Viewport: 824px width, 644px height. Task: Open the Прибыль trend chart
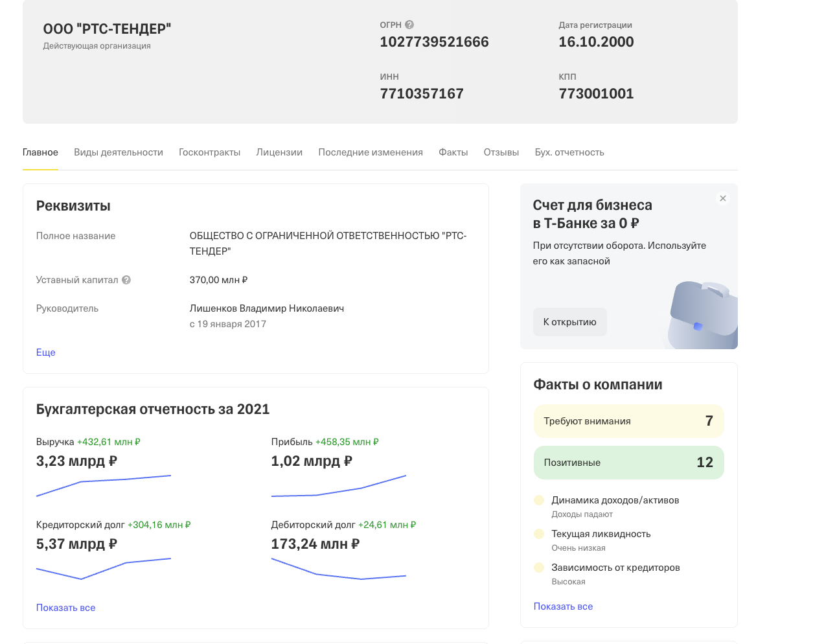tap(339, 486)
